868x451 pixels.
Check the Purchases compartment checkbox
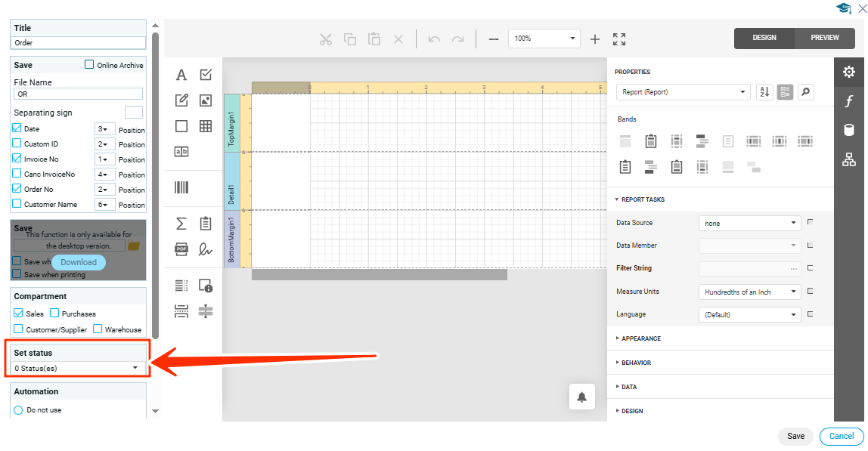click(55, 314)
